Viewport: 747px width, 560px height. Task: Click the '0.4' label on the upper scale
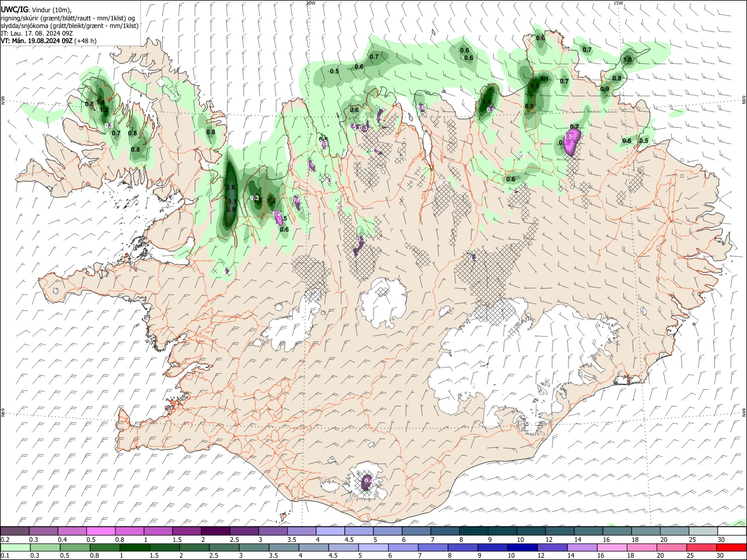point(62,540)
